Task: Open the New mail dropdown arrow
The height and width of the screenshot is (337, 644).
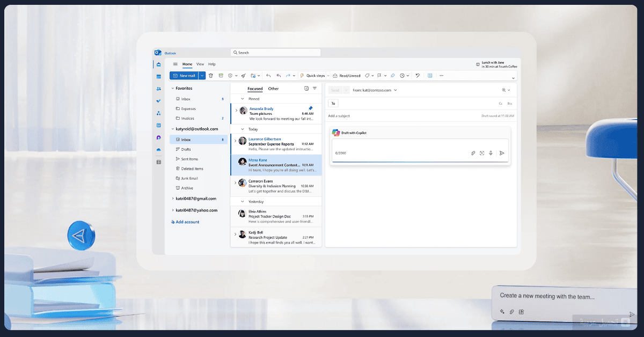Action: click(x=202, y=76)
